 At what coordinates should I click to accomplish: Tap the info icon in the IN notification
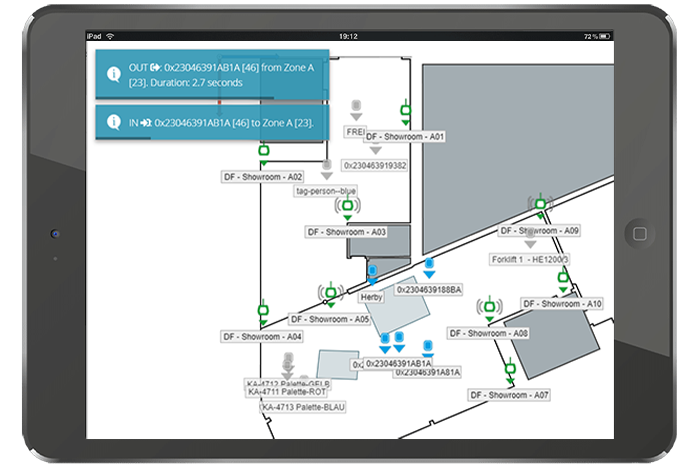(112, 121)
